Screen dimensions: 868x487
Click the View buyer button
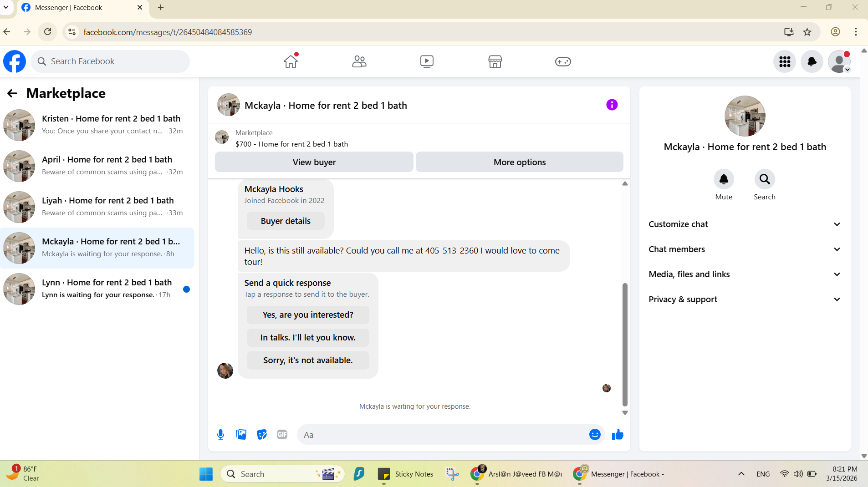314,162
